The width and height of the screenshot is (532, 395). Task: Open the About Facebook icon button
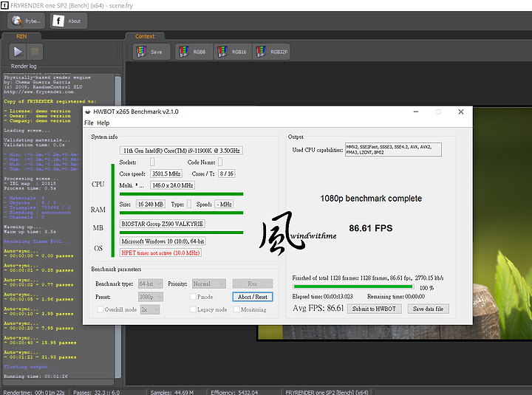69,21
